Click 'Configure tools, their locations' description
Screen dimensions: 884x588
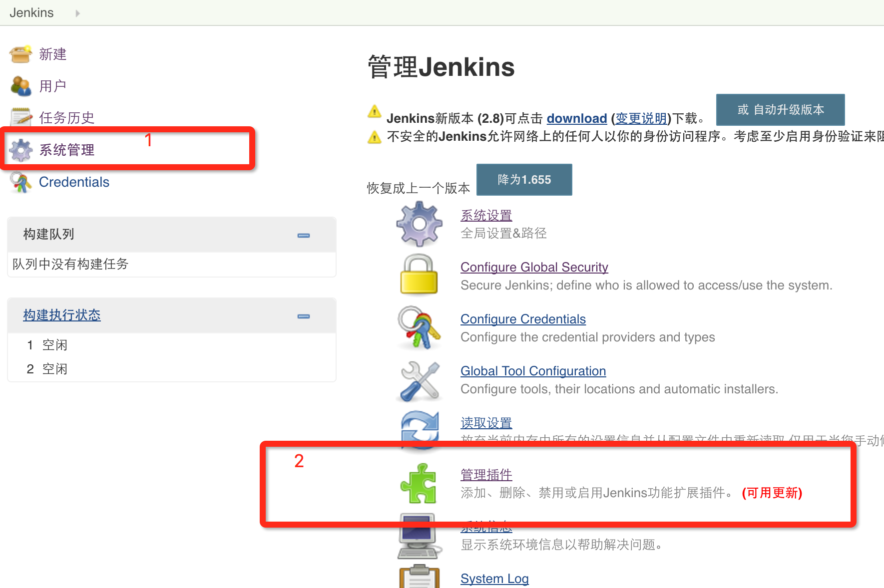pos(619,389)
